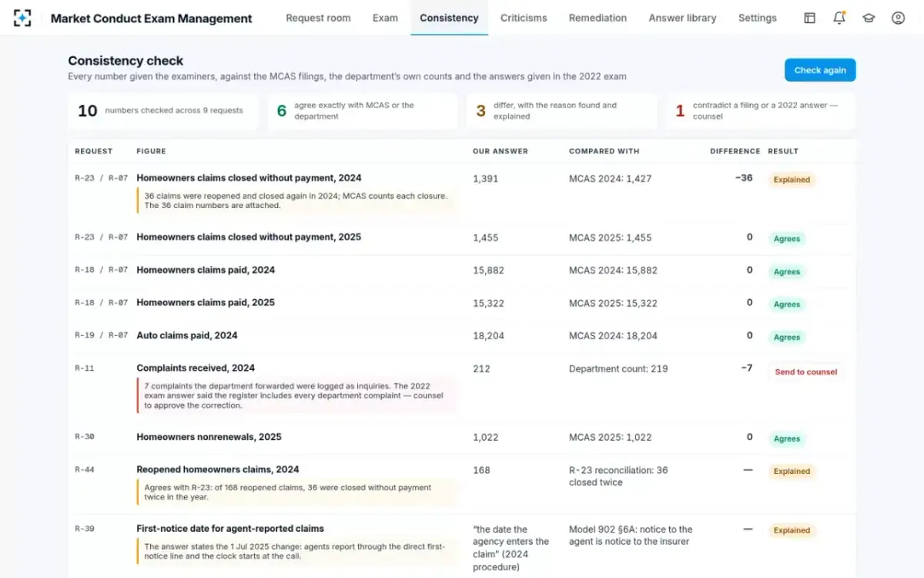The height and width of the screenshot is (578, 924).
Task: Select 'Reopened homeowners claims, 2024' figure
Action: [x=218, y=469]
